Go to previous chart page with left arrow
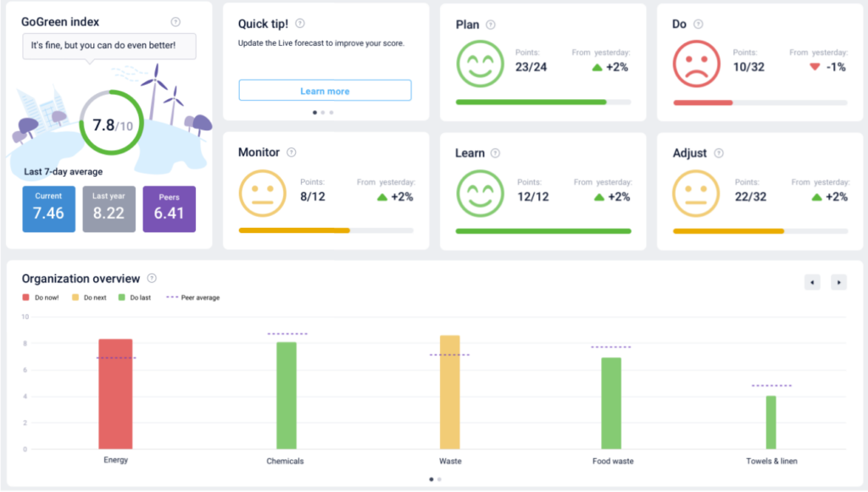The image size is (868, 492). pos(812,282)
